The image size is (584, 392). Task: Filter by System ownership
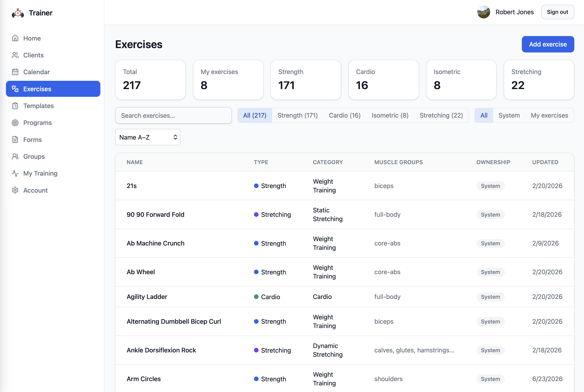point(509,115)
